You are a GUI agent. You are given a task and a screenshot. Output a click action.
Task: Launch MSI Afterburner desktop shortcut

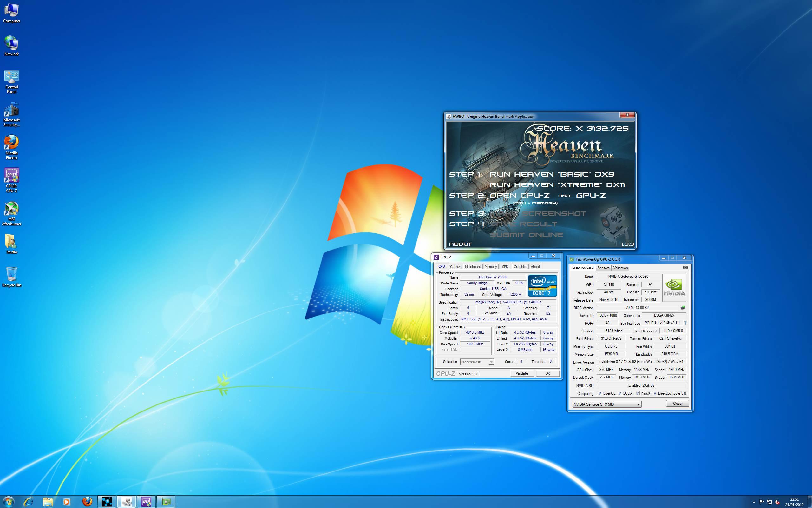(11, 214)
